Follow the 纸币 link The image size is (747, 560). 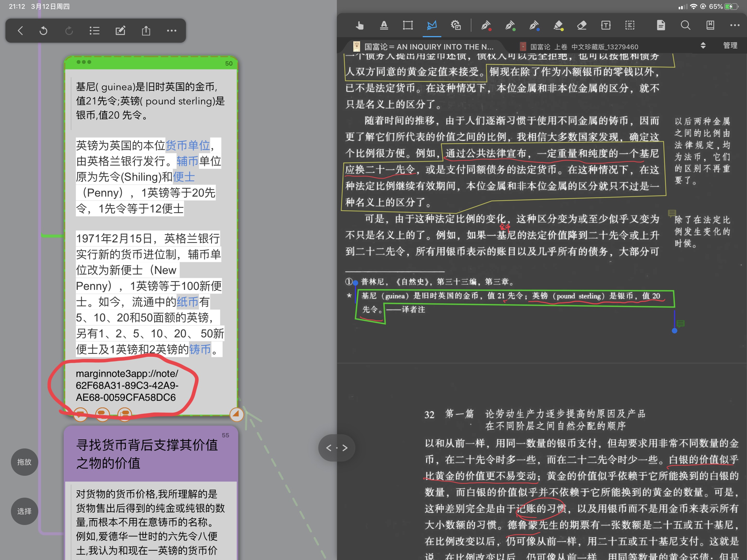(x=187, y=302)
